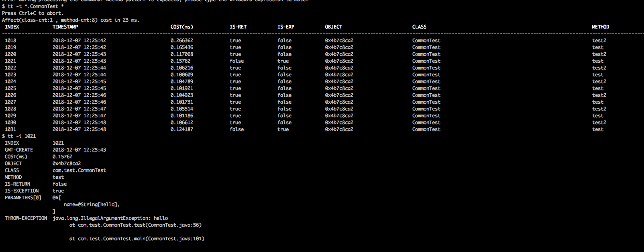Click cost value 0.101731
Screen dimensions: 644x252
(x=181, y=102)
